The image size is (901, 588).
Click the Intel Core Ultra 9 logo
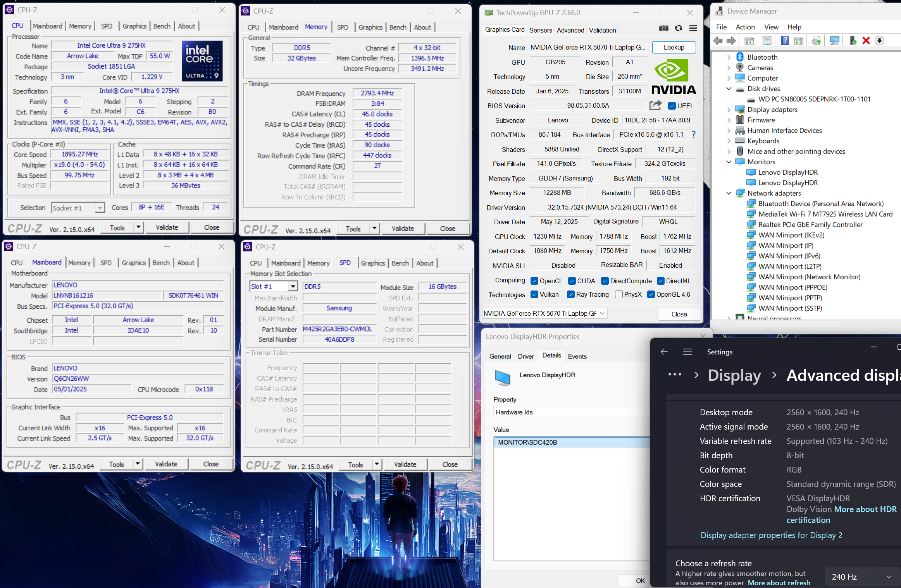click(202, 61)
